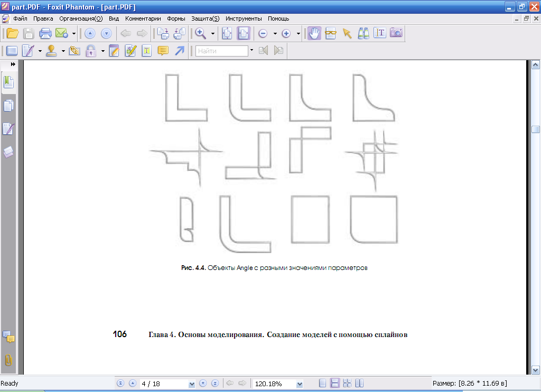The image size is (541, 392).
Task: Open the Правка menu
Action: (43, 18)
